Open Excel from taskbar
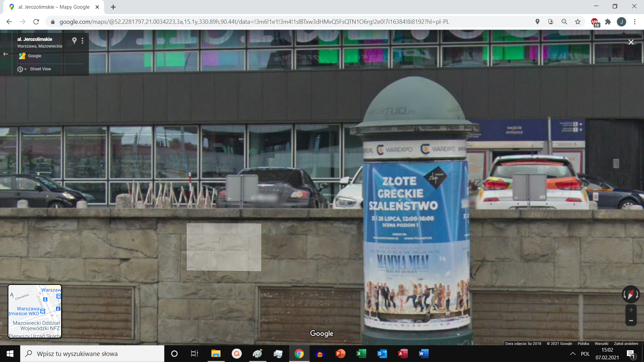The image size is (644, 362). coord(361,354)
